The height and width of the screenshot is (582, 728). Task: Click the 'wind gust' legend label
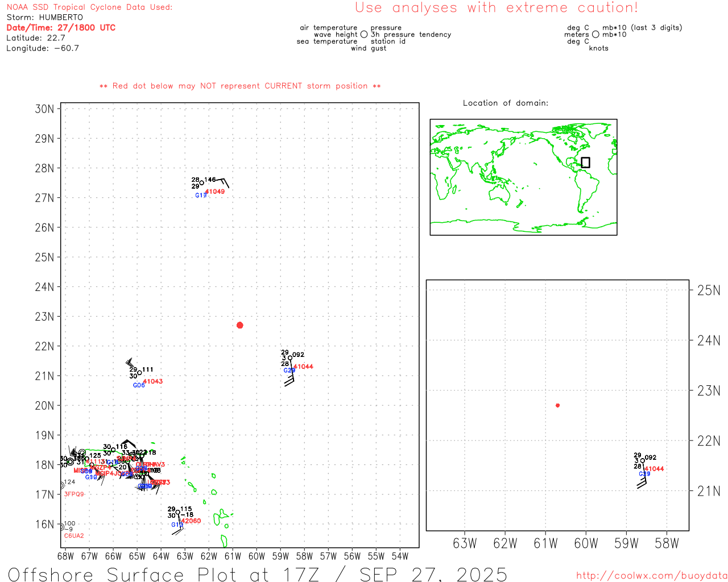click(x=369, y=48)
